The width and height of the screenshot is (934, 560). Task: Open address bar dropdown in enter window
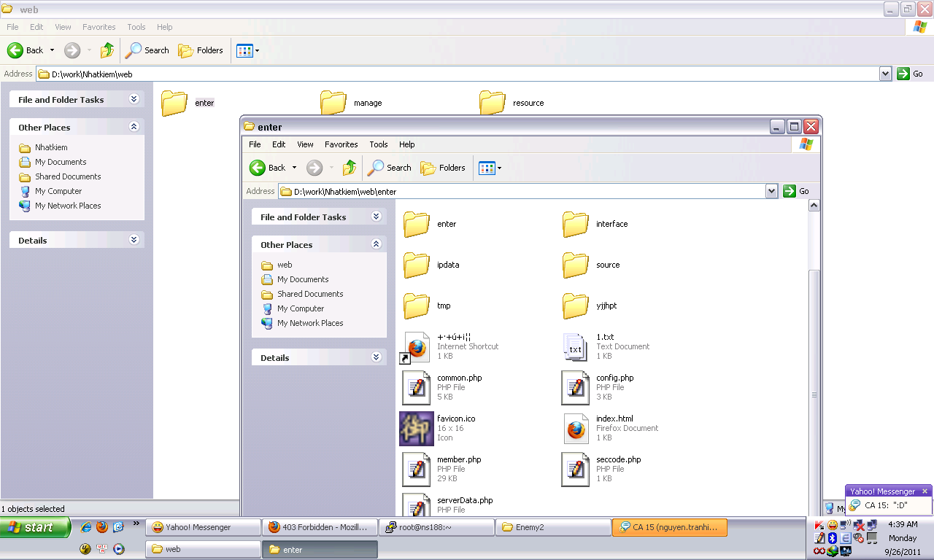coord(772,191)
